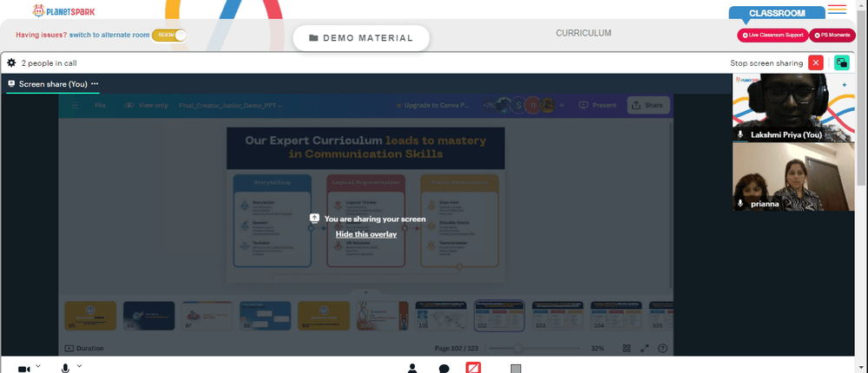Open the DEMO MATERIAL tab

tap(361, 38)
